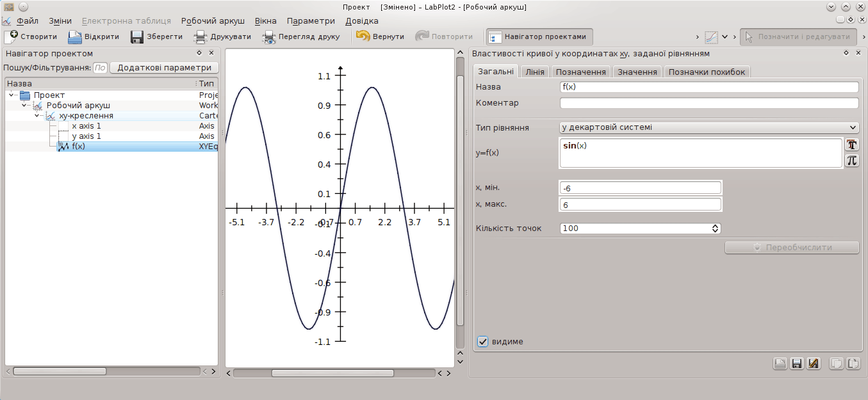868x400 pixels.
Task: Click the Відкрити toolbar button
Action: [94, 36]
